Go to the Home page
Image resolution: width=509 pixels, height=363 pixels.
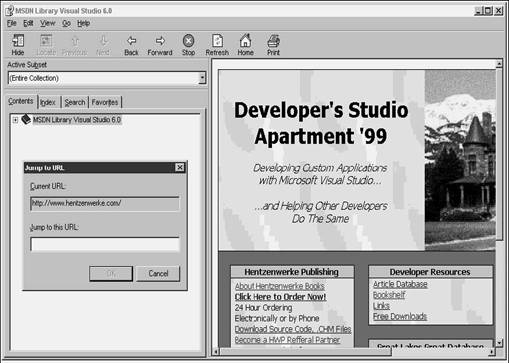click(245, 41)
